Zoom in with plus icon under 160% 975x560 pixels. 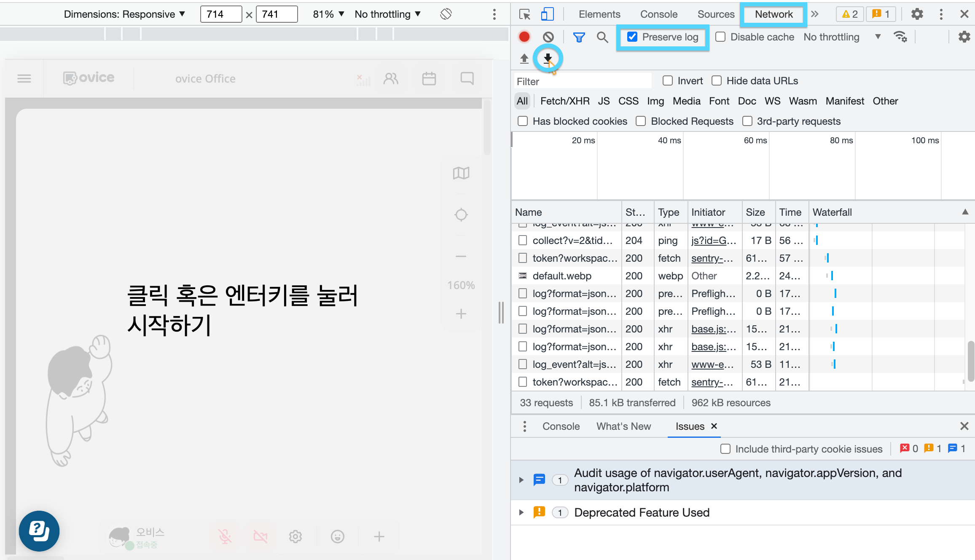(461, 313)
